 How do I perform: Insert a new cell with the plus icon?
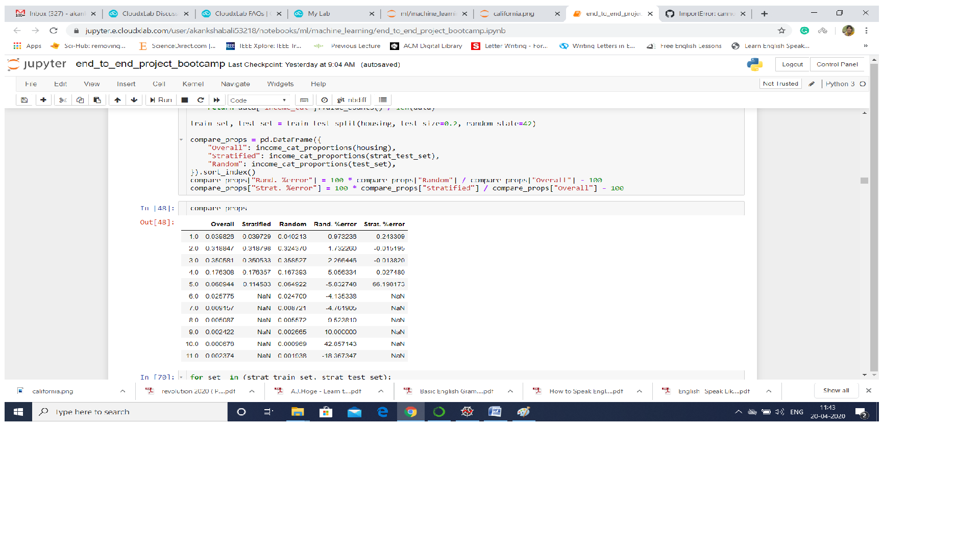pyautogui.click(x=43, y=100)
